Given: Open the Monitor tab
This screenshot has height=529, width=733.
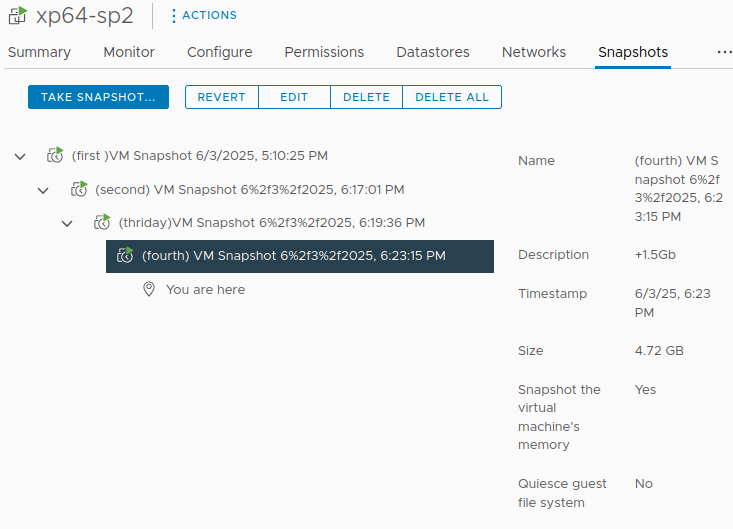Looking at the screenshot, I should click(x=129, y=52).
